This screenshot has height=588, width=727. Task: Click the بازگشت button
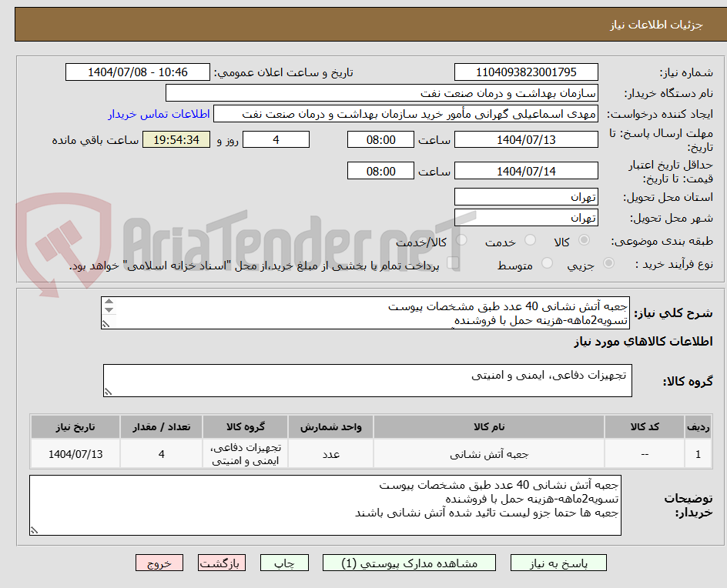click(x=221, y=563)
